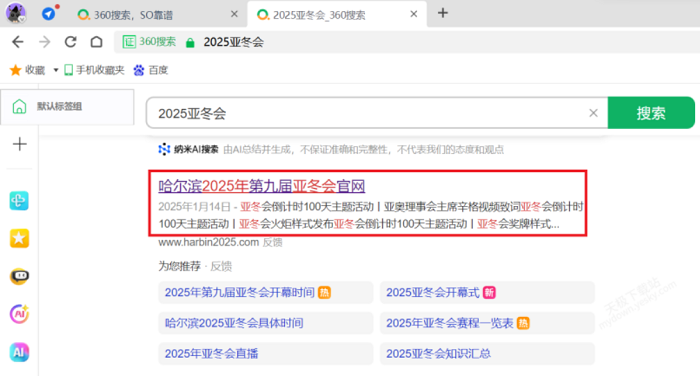Open the circular AI assistant sidebar icon
Viewport: 700px width, 376px height.
pyautogui.click(x=19, y=314)
